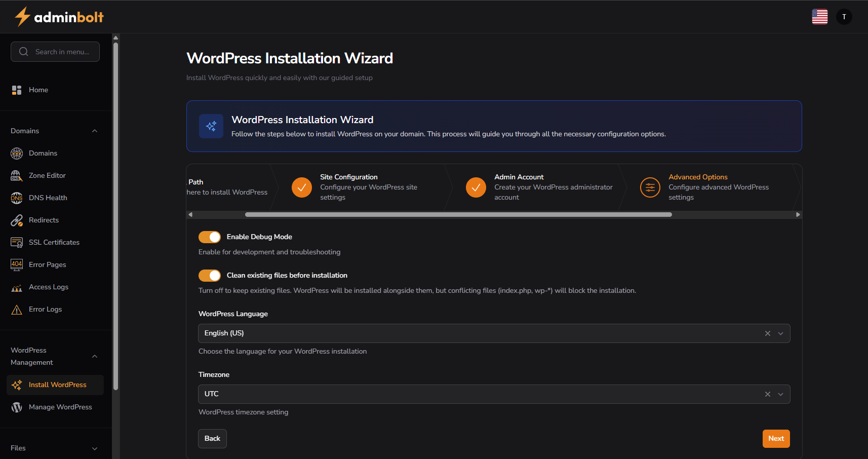Open the Timezone dropdown arrow
This screenshot has height=459, width=868.
781,394
